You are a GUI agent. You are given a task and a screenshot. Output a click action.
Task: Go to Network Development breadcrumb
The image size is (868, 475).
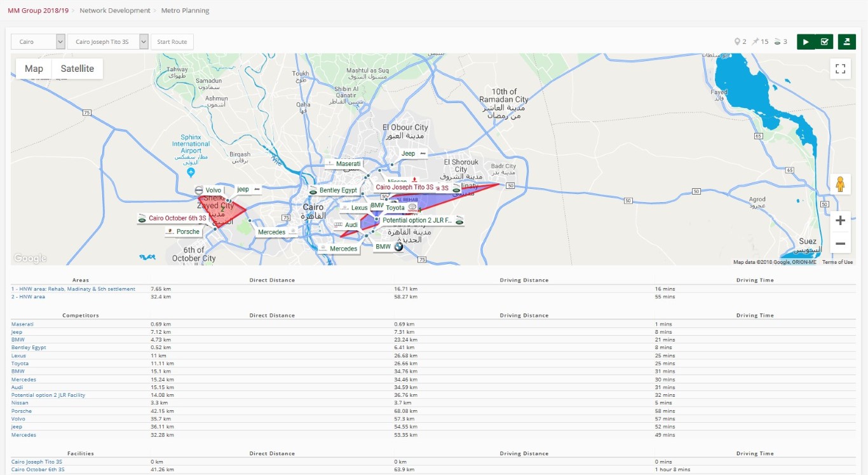[115, 11]
